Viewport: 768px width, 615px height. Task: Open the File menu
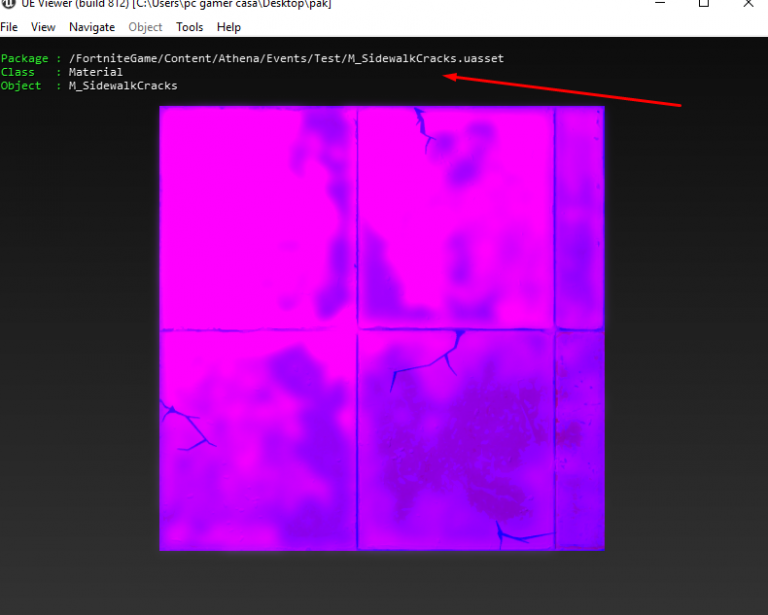tap(9, 27)
